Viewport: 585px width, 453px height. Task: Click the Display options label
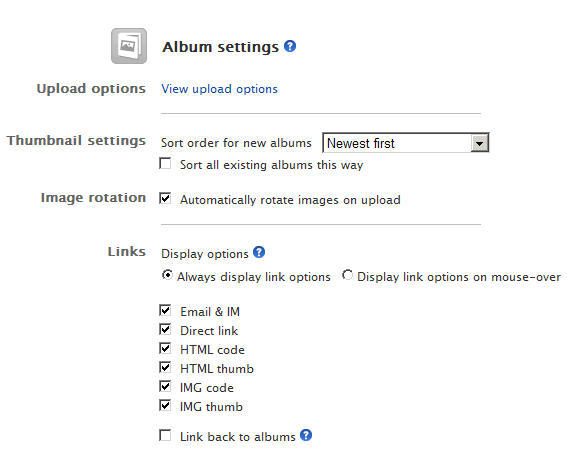(x=205, y=254)
